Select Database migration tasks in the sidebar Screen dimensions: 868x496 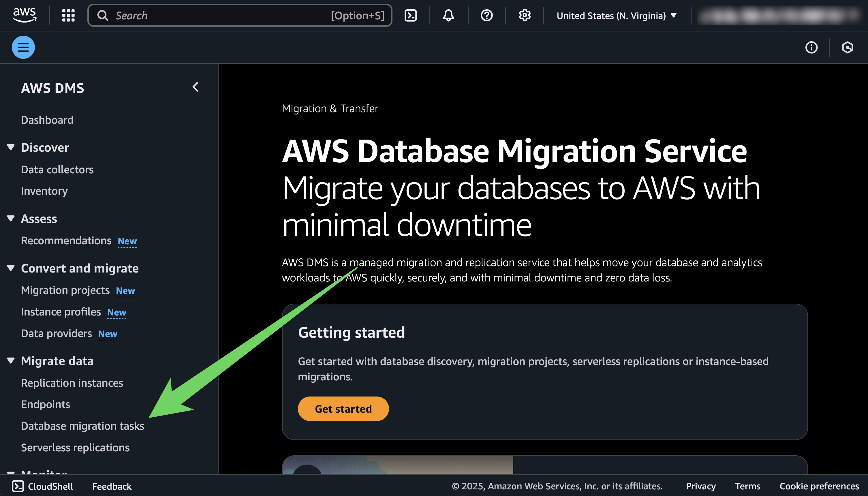click(82, 425)
